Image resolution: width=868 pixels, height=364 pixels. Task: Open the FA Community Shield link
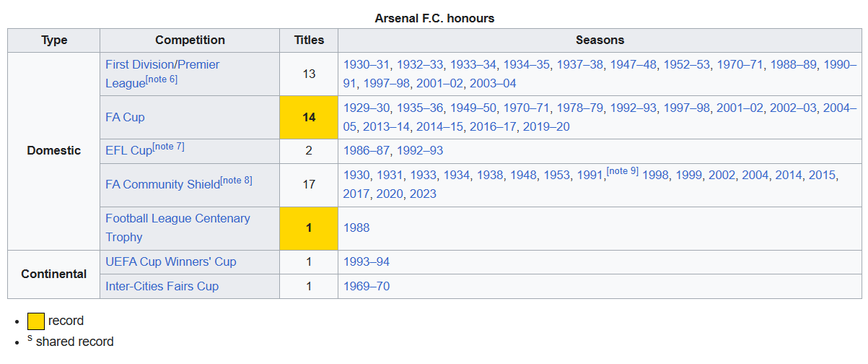pos(162,184)
